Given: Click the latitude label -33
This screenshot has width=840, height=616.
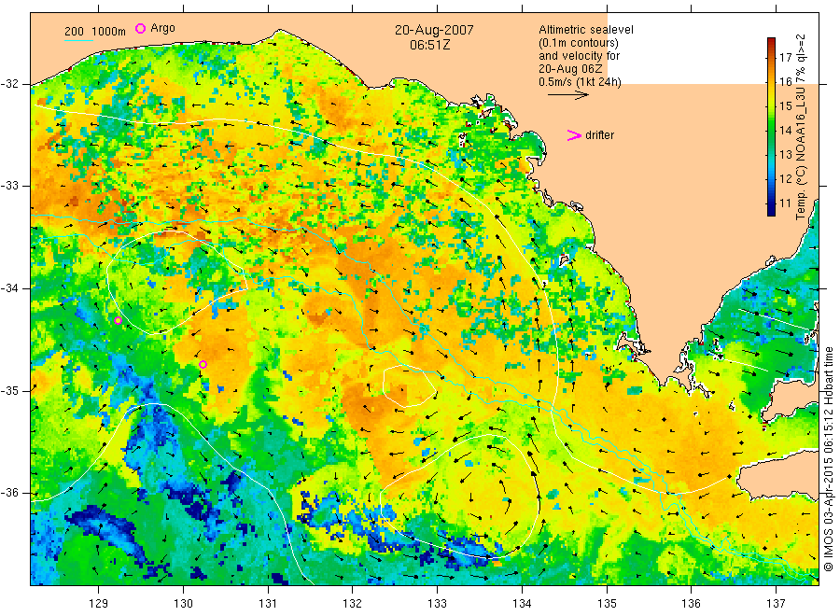Looking at the screenshot, I should coord(10,186).
